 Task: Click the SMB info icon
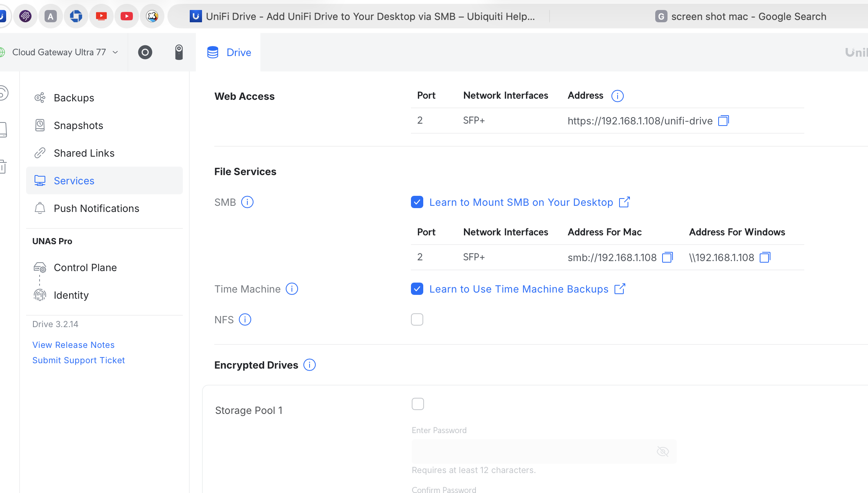247,202
